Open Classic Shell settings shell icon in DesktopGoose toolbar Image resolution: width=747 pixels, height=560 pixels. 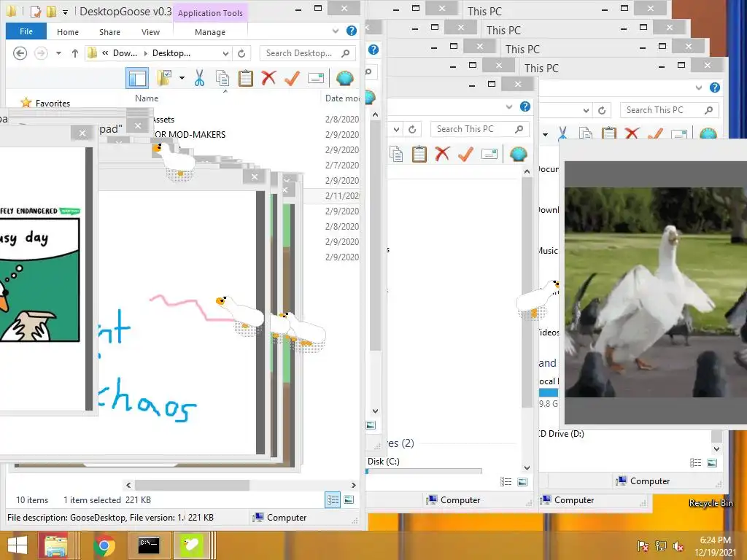[344, 78]
